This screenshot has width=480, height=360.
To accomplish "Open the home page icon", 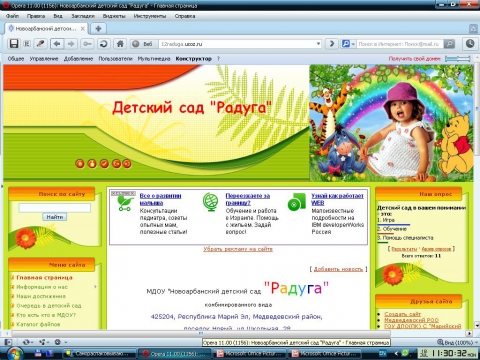I will pos(120,44).
